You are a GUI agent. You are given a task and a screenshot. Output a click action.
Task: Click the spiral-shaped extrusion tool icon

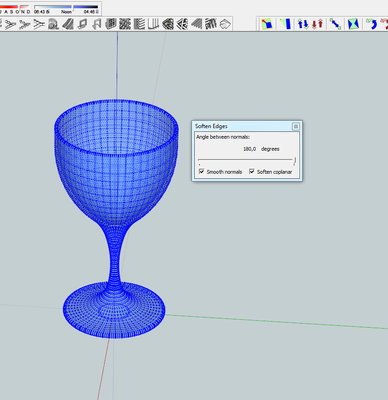[53, 24]
